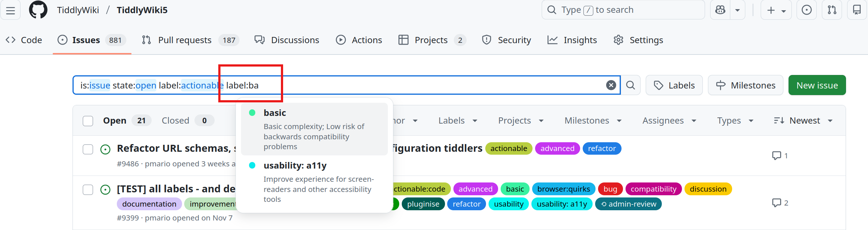Screen dimensions: 868x230
Task: Expand the Assignees filter dropdown
Action: pyautogui.click(x=669, y=121)
